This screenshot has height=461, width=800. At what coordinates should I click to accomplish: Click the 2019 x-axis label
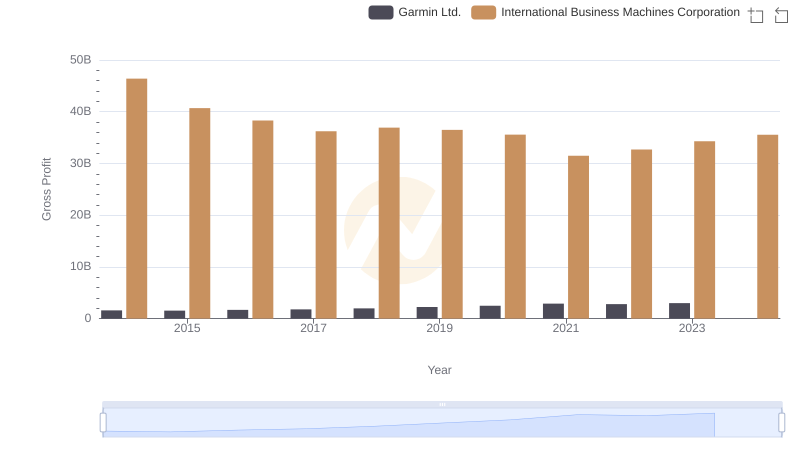tap(439, 328)
